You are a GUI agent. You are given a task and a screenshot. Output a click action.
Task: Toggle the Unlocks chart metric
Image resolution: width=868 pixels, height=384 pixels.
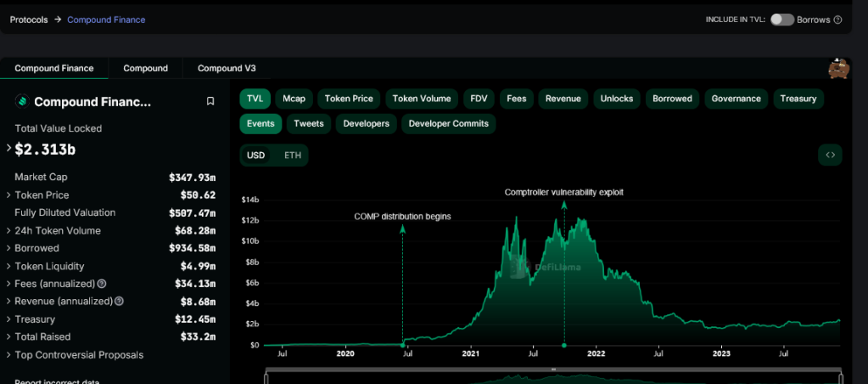point(617,99)
